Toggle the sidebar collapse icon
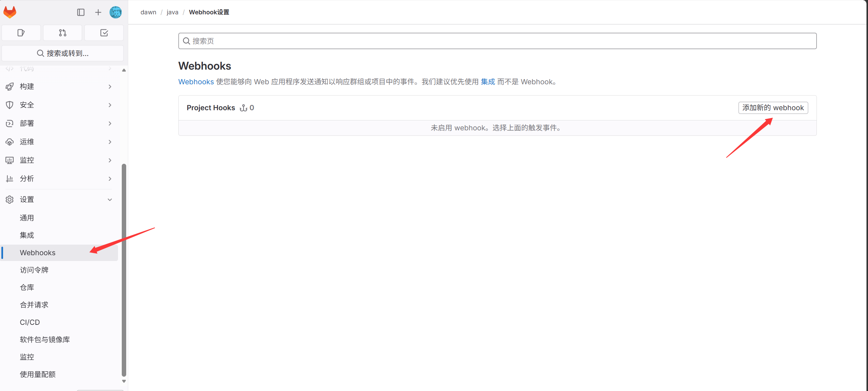Image resolution: width=868 pixels, height=391 pixels. (81, 12)
